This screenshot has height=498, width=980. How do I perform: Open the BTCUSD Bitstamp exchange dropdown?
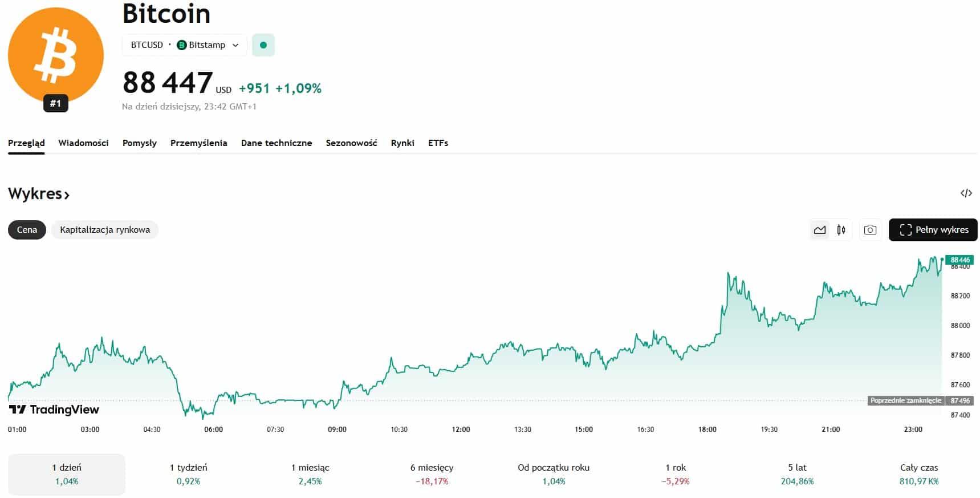coord(184,45)
